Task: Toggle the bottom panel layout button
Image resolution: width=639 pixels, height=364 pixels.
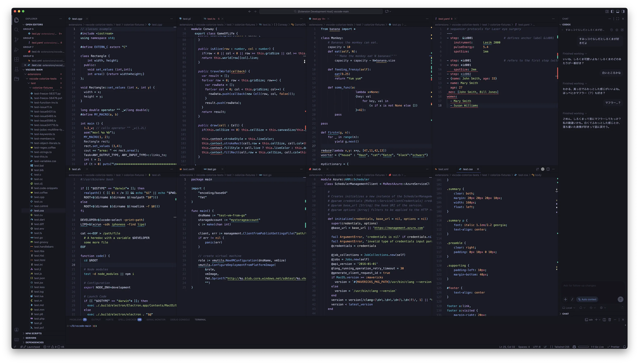Action: coord(617,11)
